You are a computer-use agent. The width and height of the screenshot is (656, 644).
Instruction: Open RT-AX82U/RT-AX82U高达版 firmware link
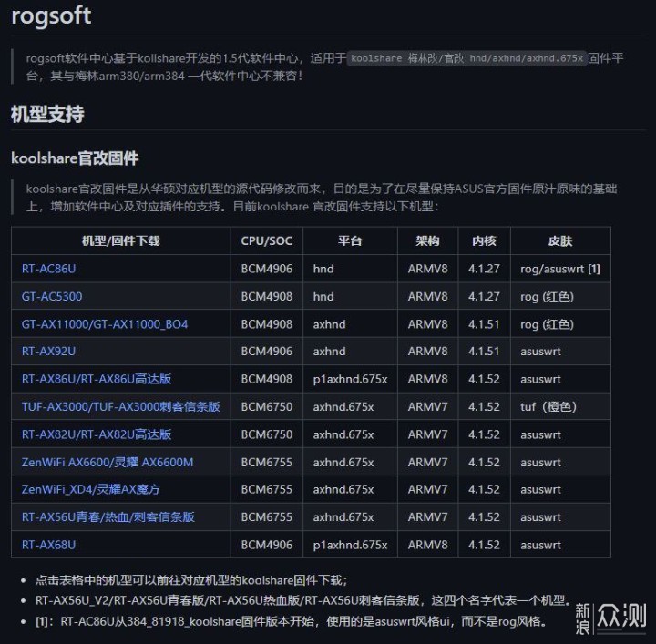pyautogui.click(x=97, y=434)
